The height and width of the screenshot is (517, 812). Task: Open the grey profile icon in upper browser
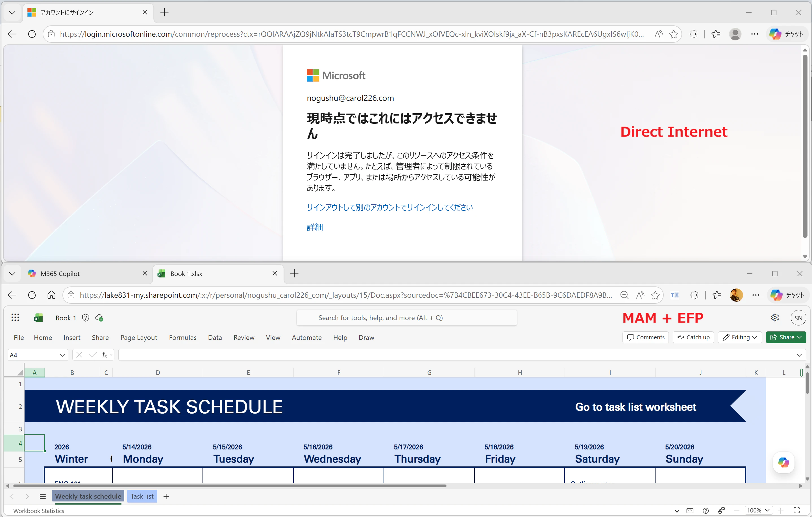(735, 34)
